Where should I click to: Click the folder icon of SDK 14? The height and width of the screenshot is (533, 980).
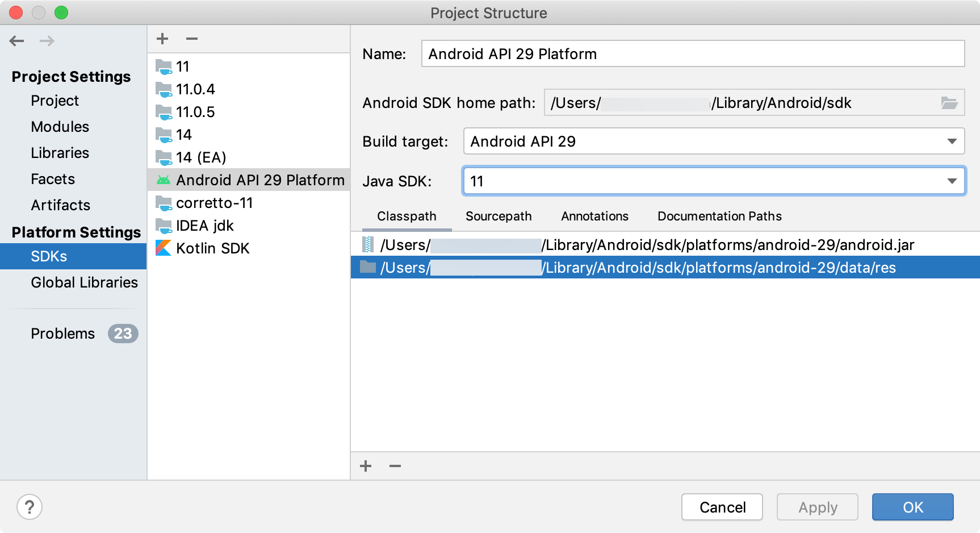(x=164, y=135)
